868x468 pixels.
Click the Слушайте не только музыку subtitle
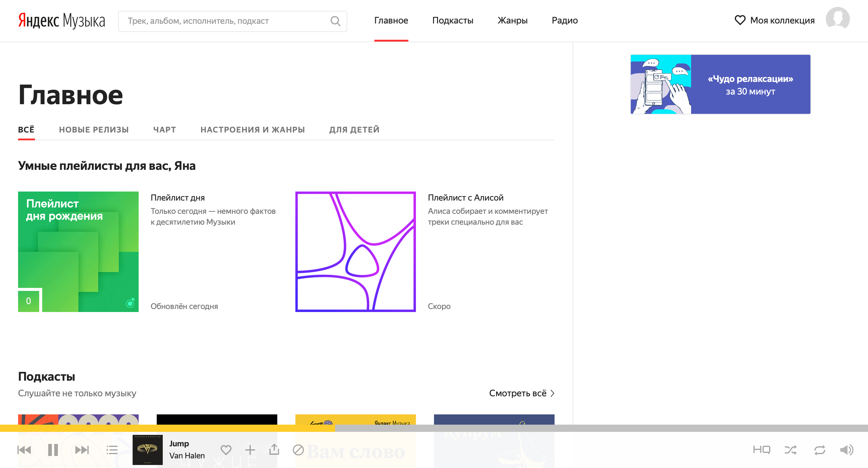click(77, 393)
